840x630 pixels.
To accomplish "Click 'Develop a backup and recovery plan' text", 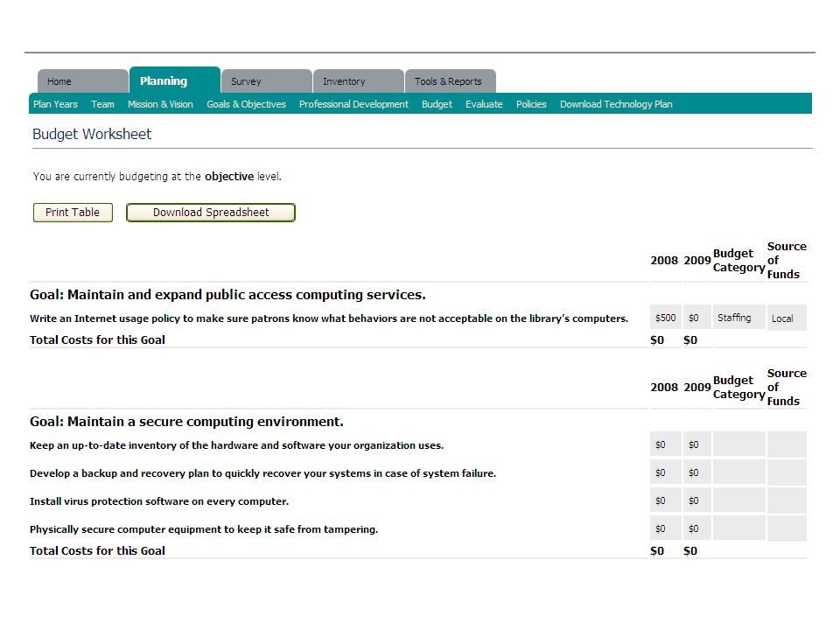I will [262, 473].
